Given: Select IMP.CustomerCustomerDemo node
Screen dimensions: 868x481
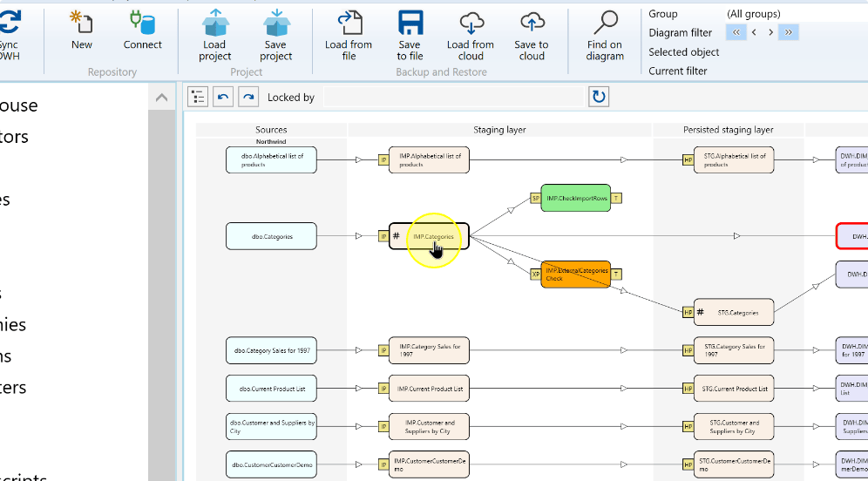Looking at the screenshot, I should coord(429,465).
